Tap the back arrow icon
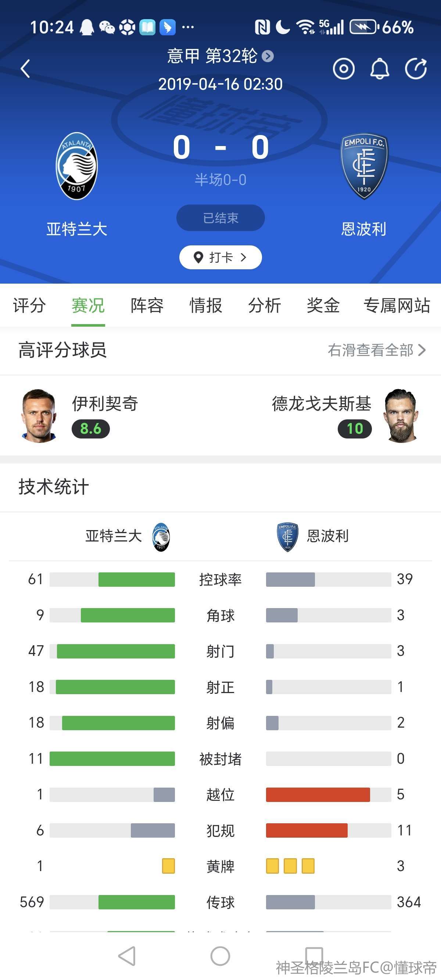Viewport: 441px width, 980px height. [x=25, y=69]
